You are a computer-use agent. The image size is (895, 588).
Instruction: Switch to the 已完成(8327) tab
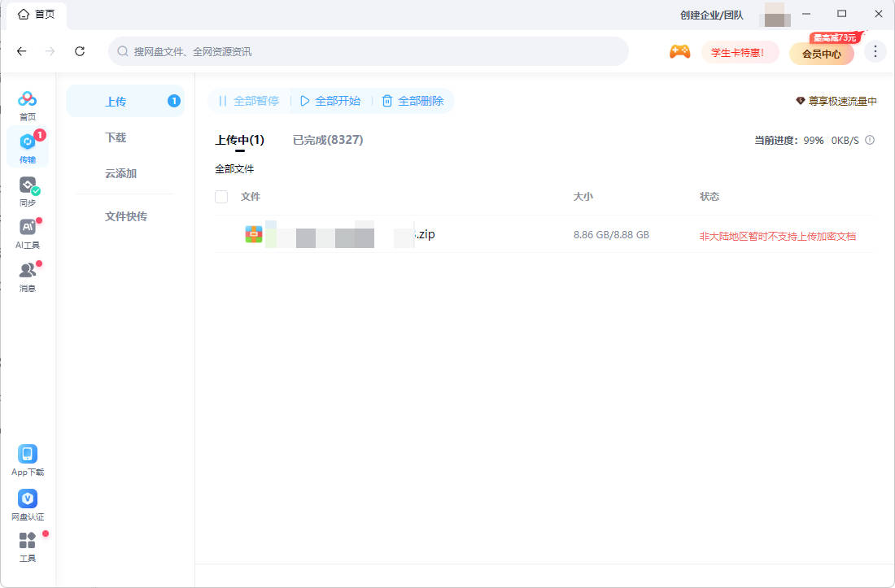pyautogui.click(x=328, y=140)
